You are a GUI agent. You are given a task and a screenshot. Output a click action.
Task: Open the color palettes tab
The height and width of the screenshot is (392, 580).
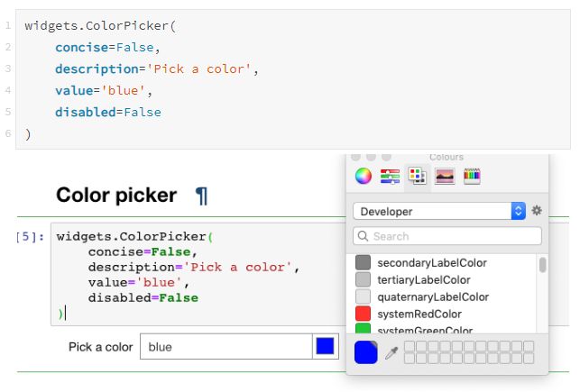click(x=417, y=176)
